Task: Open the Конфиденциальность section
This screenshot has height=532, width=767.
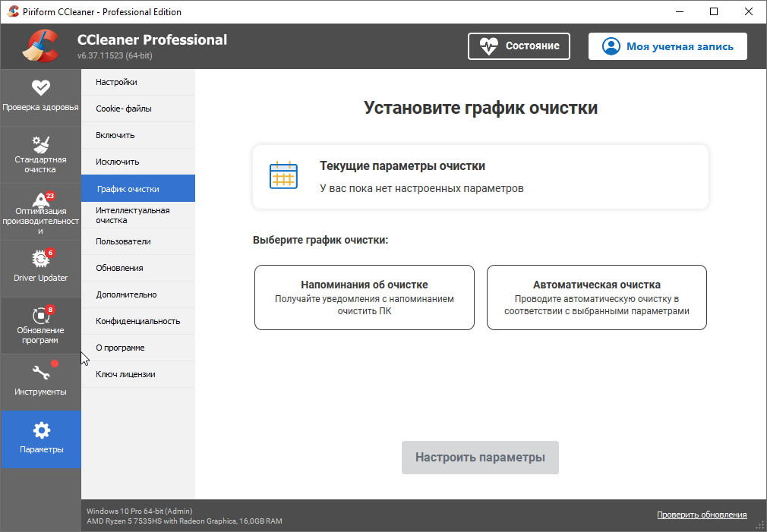Action: click(x=138, y=321)
